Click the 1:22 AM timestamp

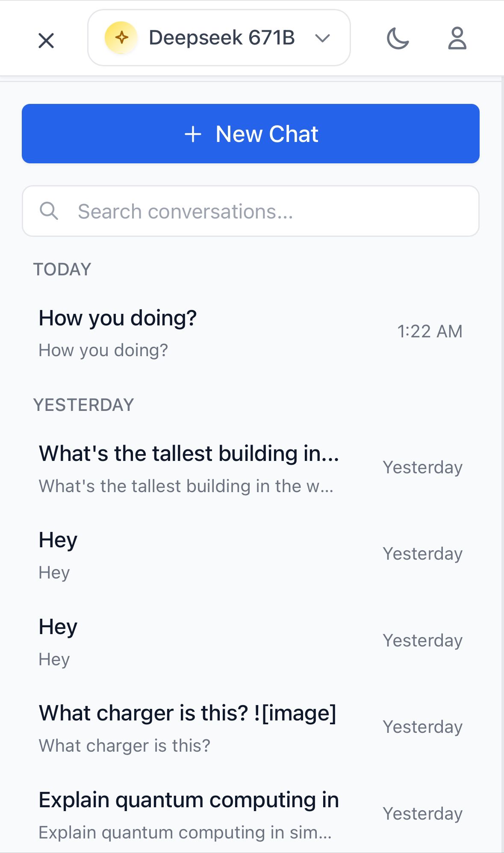pos(430,331)
